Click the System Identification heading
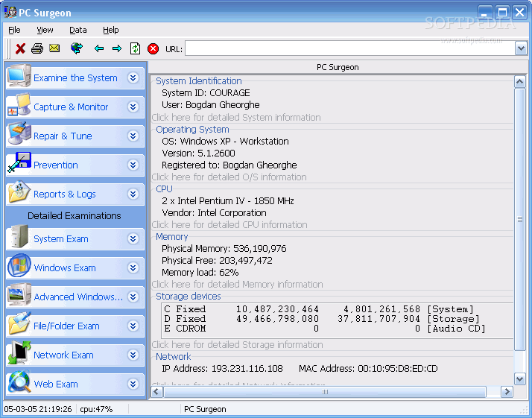 click(x=199, y=81)
